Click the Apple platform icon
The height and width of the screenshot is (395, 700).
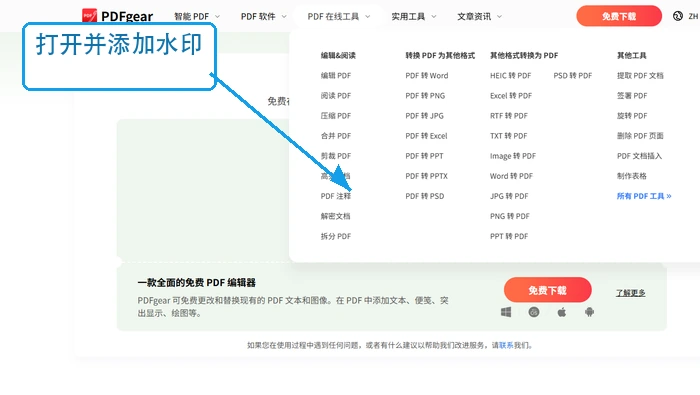pyautogui.click(x=562, y=312)
